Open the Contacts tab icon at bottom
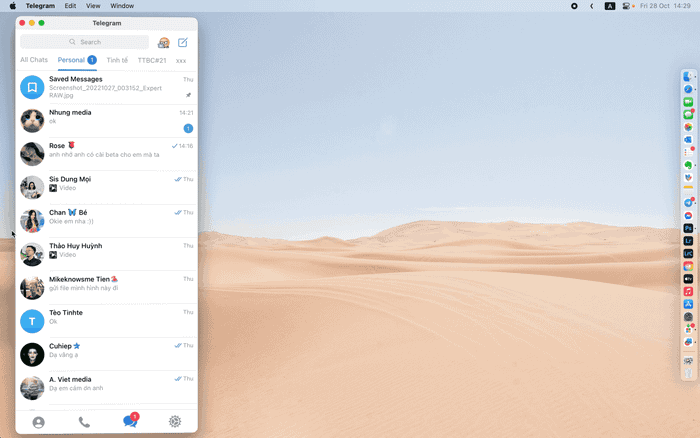This screenshot has height=438, width=700. (39, 422)
